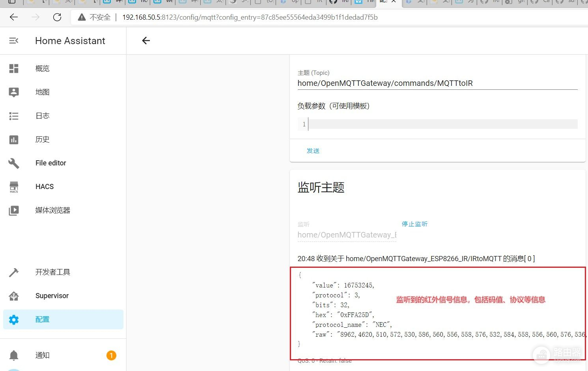Click the "value": 16753245 line
Image resolution: width=588 pixels, height=371 pixels.
343,285
